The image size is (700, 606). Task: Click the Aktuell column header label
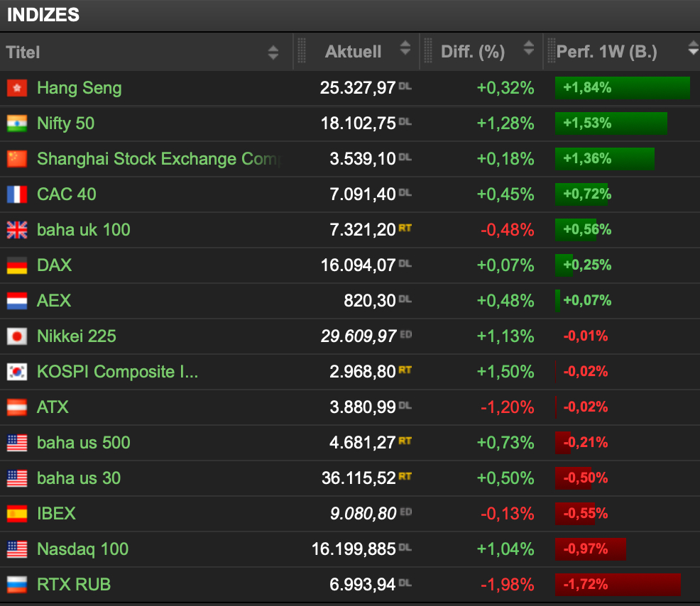[x=353, y=52]
